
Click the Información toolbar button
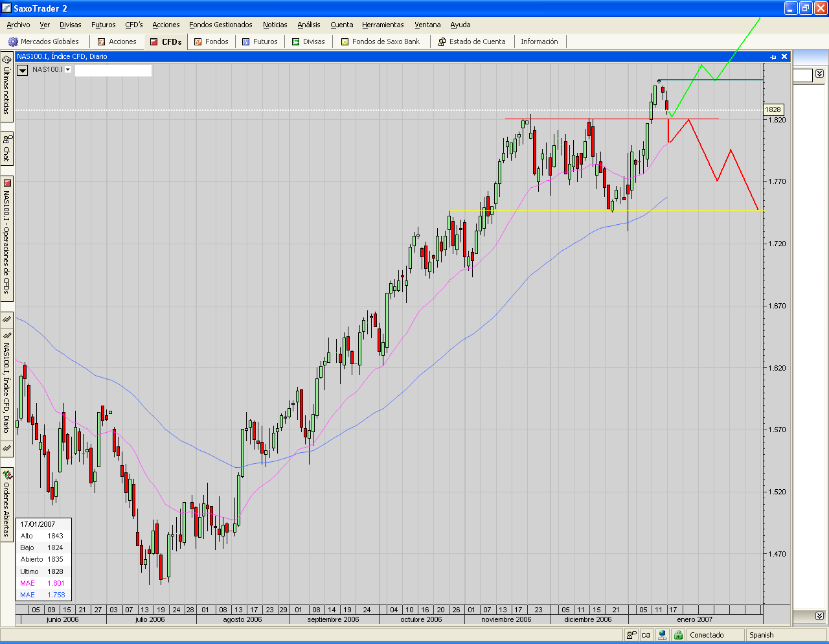[x=539, y=41]
